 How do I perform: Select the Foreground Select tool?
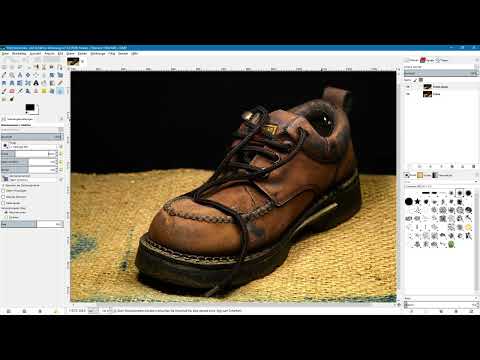tap(52, 67)
